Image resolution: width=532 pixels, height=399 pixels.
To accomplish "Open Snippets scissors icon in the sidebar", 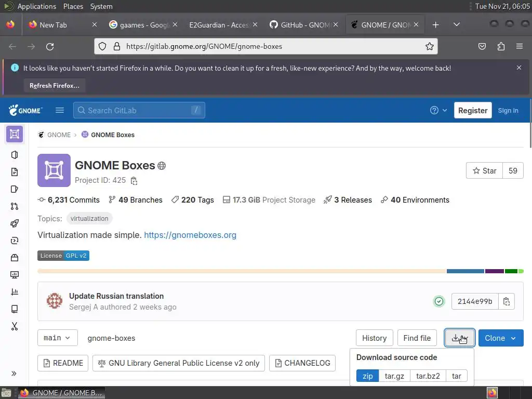I will (x=14, y=326).
